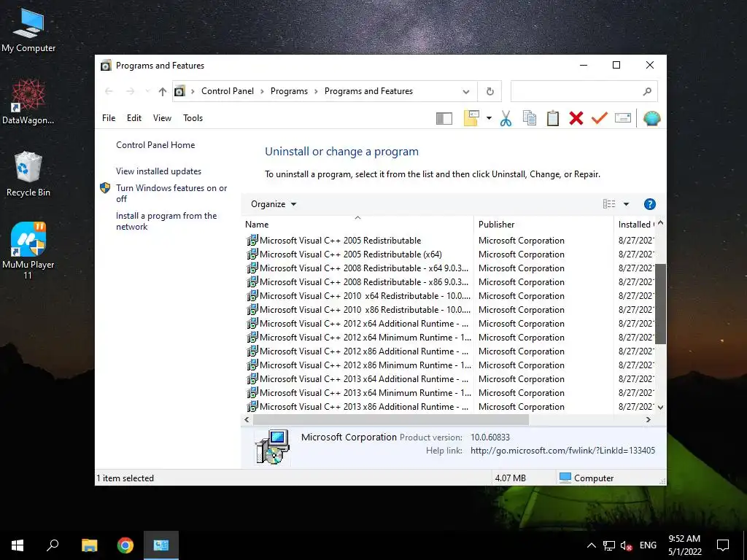This screenshot has width=747, height=560.
Task: Open Control Panel Home link
Action: 155,145
